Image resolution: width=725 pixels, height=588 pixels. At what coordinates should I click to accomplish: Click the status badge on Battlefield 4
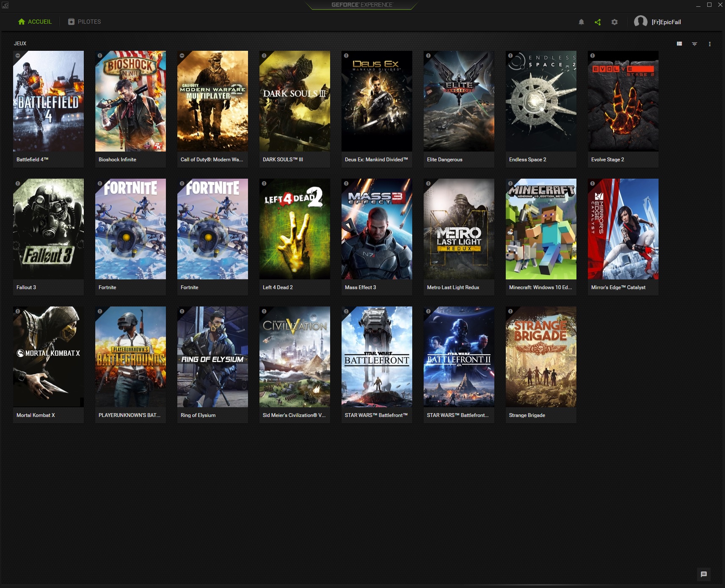point(17,55)
